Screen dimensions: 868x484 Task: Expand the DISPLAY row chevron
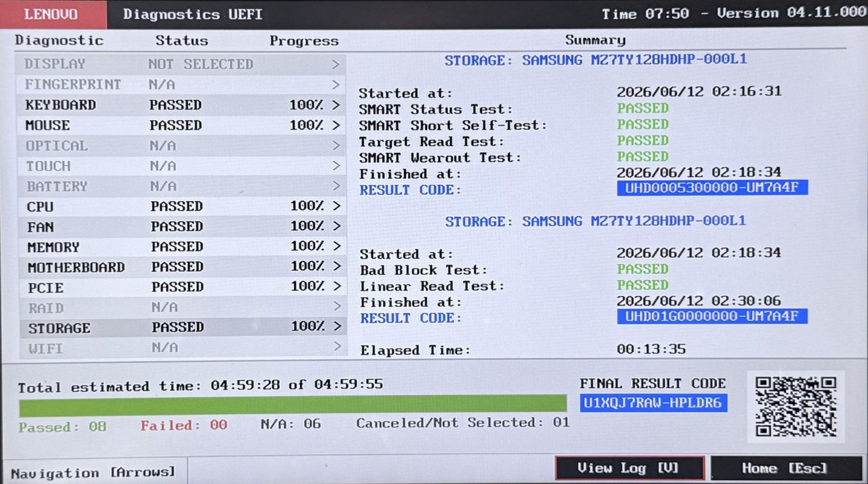pyautogui.click(x=336, y=64)
